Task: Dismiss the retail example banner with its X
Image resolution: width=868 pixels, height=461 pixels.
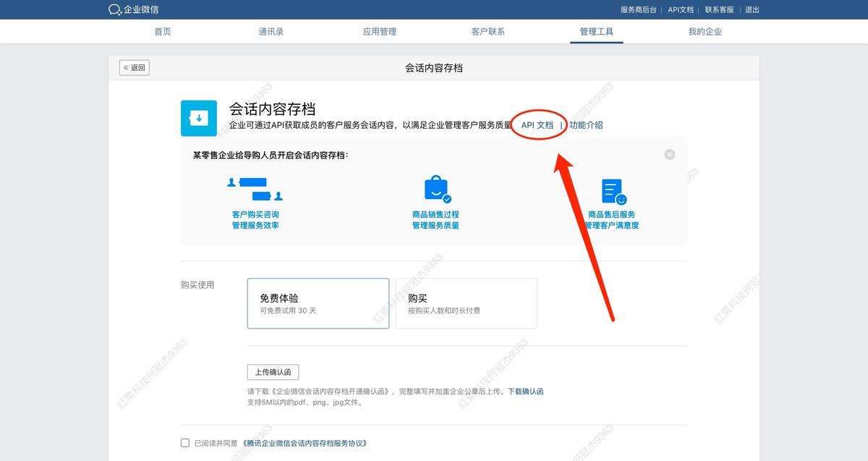Action: [x=669, y=153]
